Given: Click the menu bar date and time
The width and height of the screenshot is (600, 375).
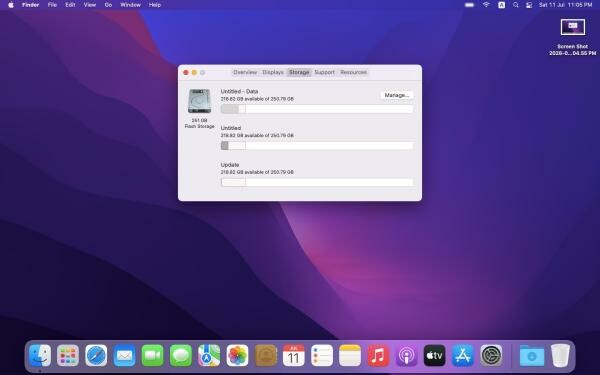Looking at the screenshot, I should click(x=566, y=5).
